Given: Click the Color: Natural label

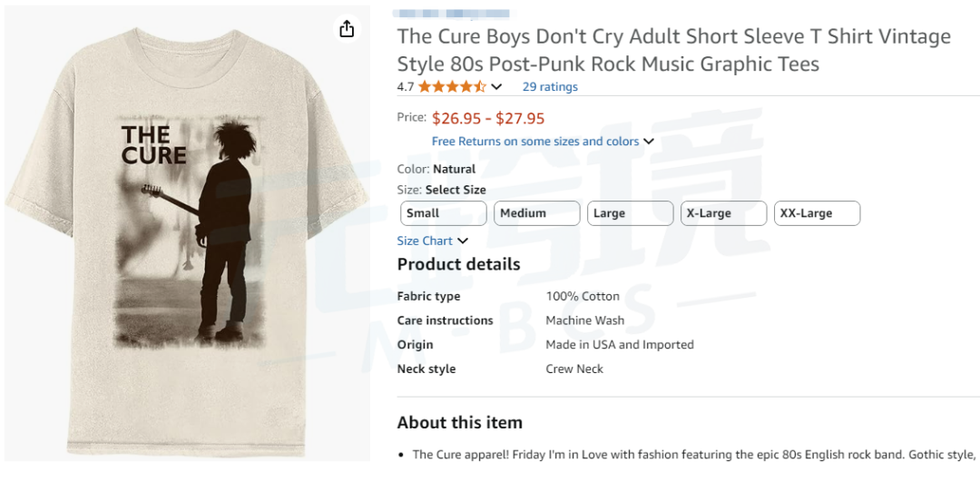Looking at the screenshot, I should (436, 169).
